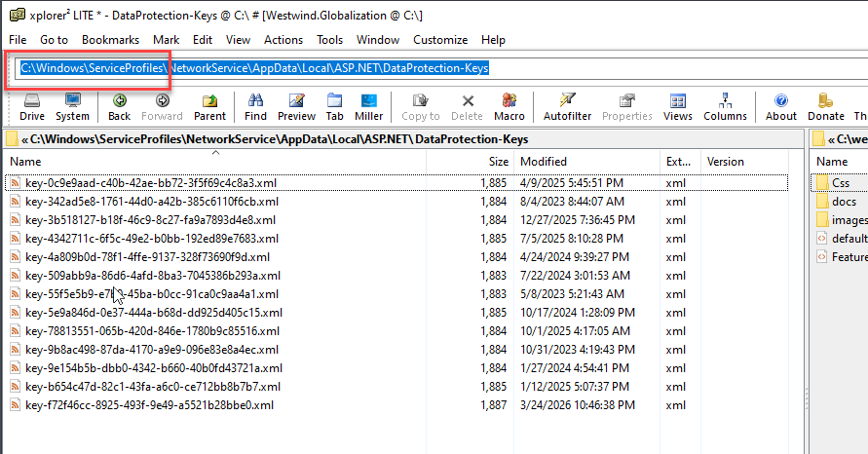Select key-3b518127-b18f-46c9-8c27-fa9a7893d4e8.xml file

pos(151,220)
